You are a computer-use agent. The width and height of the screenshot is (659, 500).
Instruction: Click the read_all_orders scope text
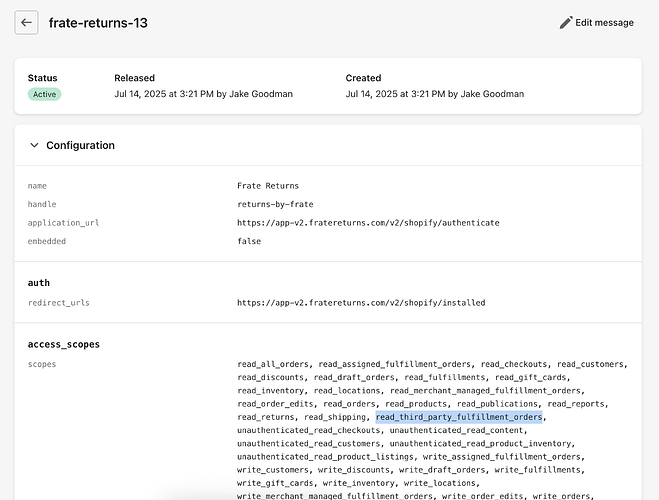(x=272, y=364)
